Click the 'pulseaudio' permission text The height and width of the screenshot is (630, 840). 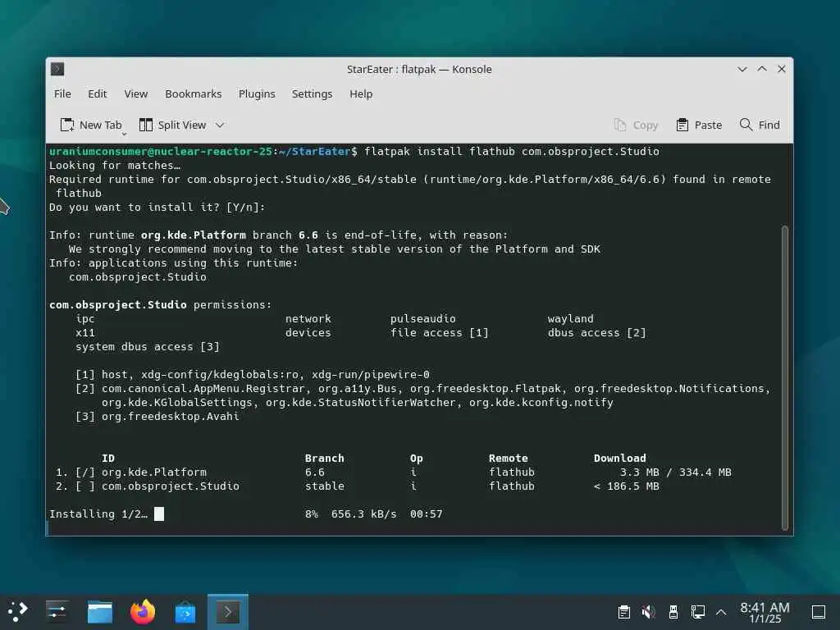coord(422,318)
